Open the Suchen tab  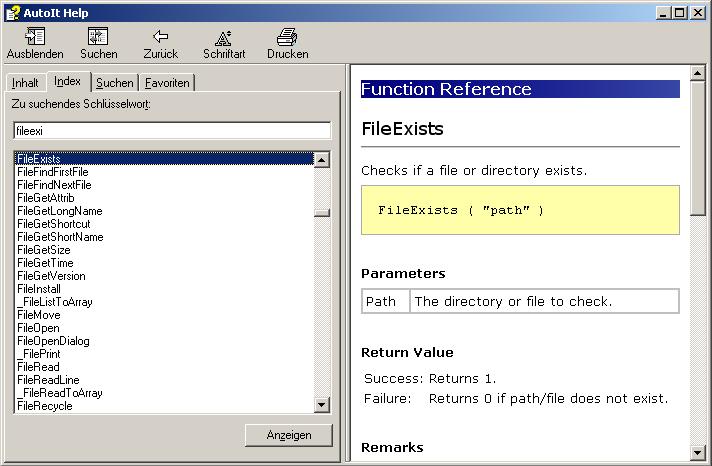[114, 83]
